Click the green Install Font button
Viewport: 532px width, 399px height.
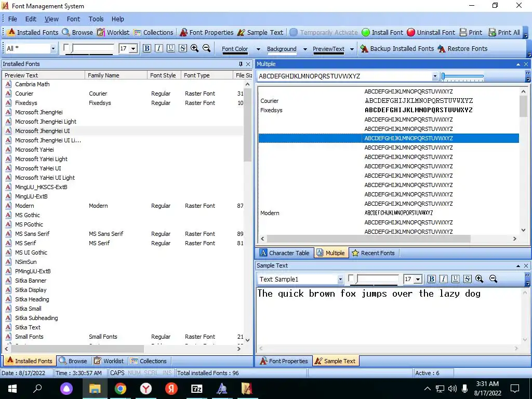click(382, 32)
